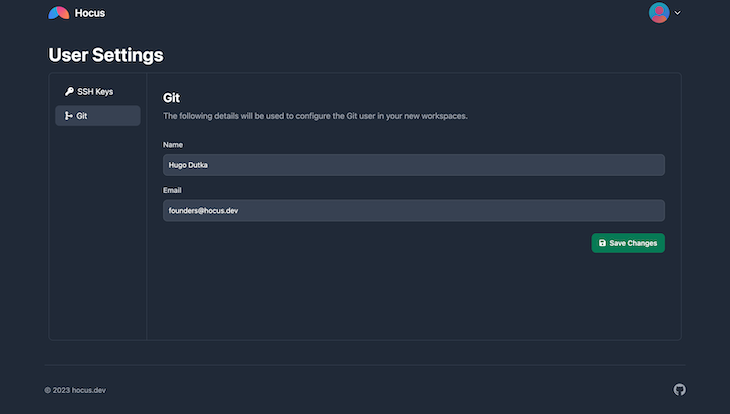Screen dimensions: 730x414
Task: Click the 2023 hocus.dev copyright text
Action: [75, 390]
